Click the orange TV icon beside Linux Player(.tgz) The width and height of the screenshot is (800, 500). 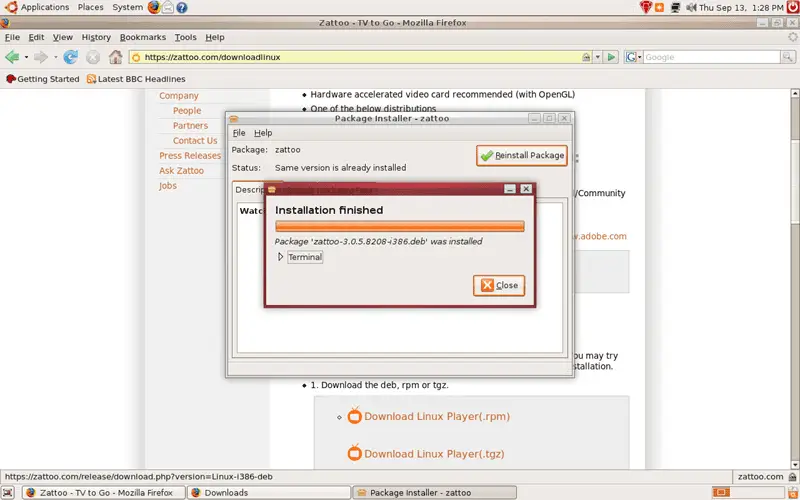pos(354,453)
